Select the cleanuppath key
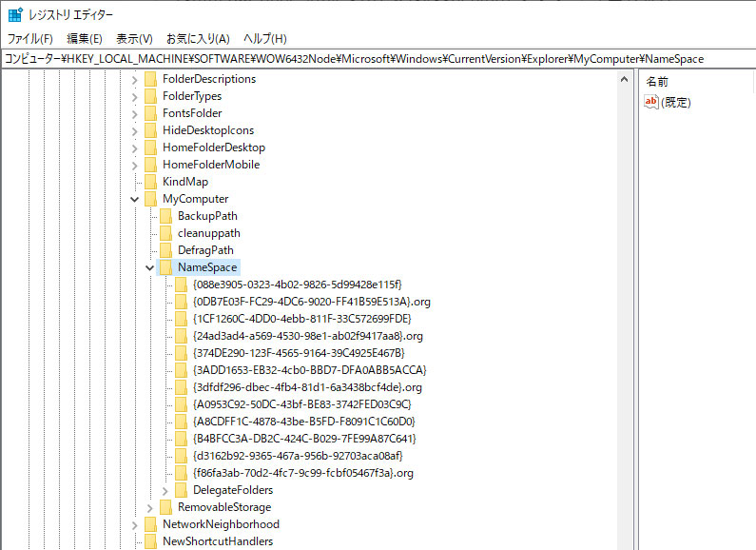The height and width of the screenshot is (550, 756). (209, 233)
